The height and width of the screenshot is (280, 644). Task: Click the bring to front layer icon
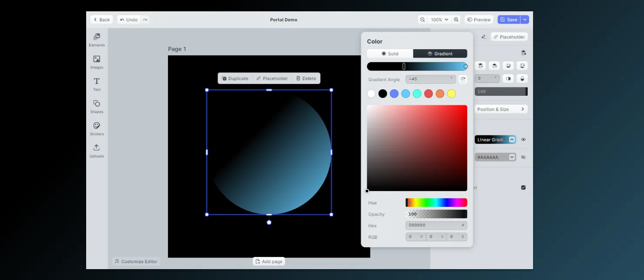[480, 66]
